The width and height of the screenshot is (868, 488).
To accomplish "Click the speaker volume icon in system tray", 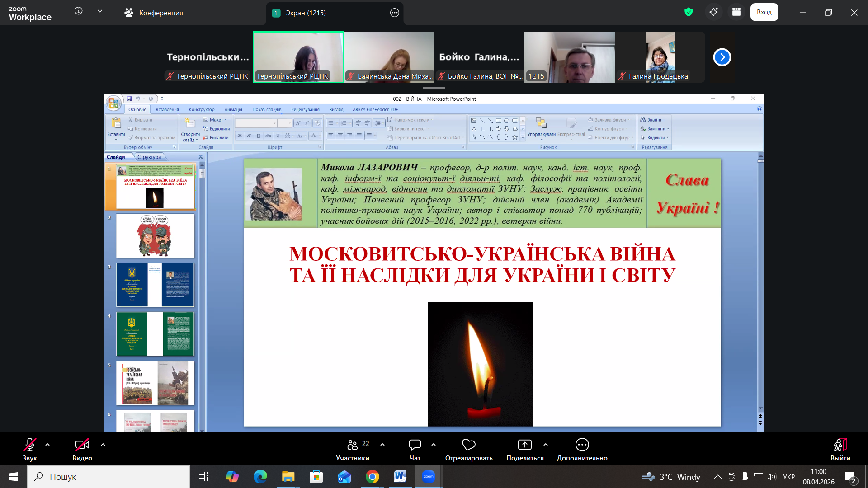I will pos(772,477).
